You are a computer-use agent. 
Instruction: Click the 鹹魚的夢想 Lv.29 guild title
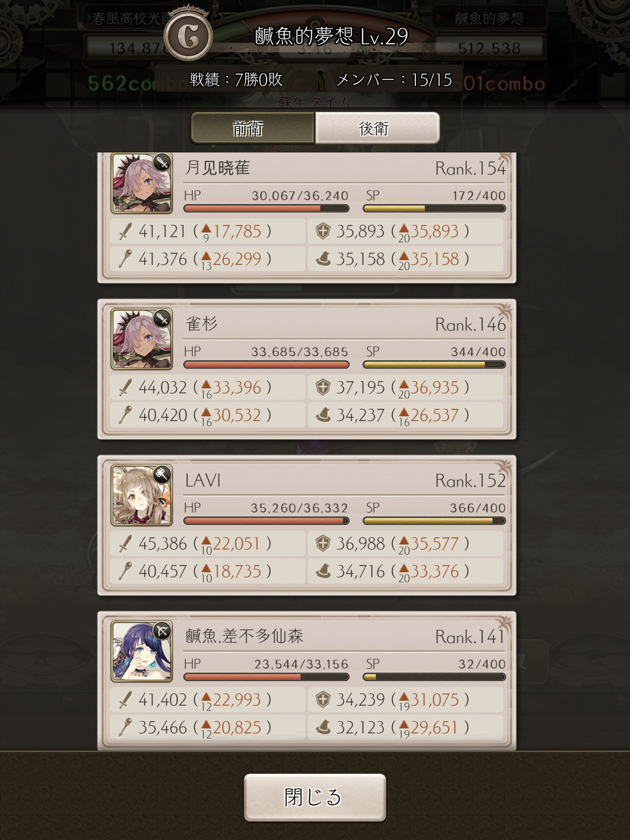tap(331, 37)
